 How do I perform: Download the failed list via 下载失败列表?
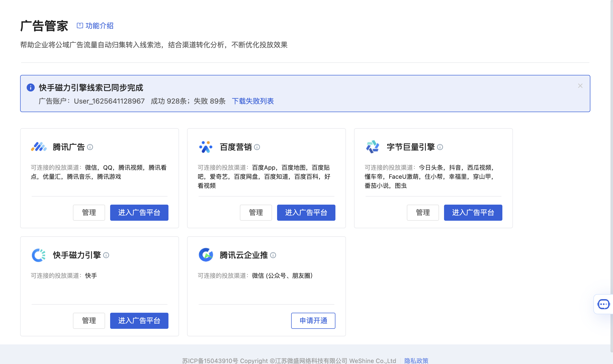click(x=253, y=101)
